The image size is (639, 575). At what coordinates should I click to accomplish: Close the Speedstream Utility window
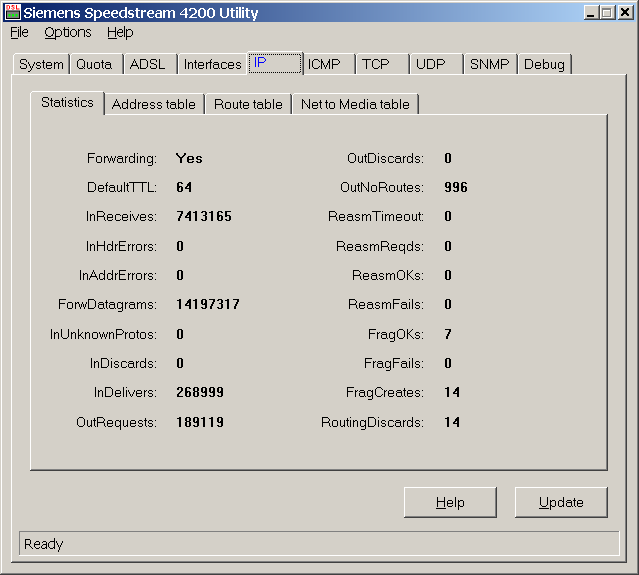tap(625, 13)
